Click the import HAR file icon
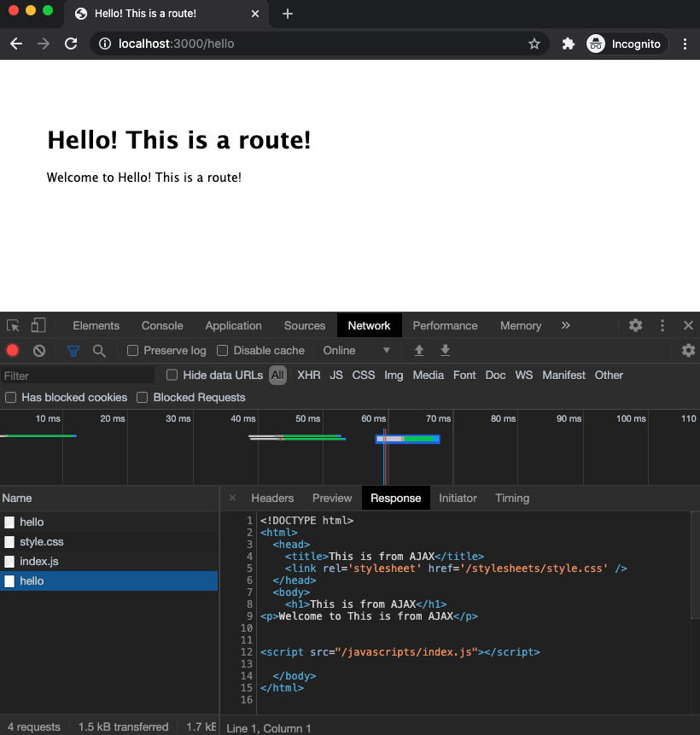 pos(419,350)
